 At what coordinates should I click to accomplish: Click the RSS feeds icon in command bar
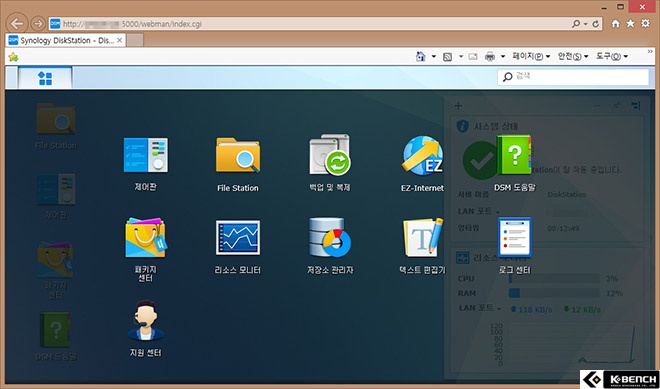[x=447, y=56]
